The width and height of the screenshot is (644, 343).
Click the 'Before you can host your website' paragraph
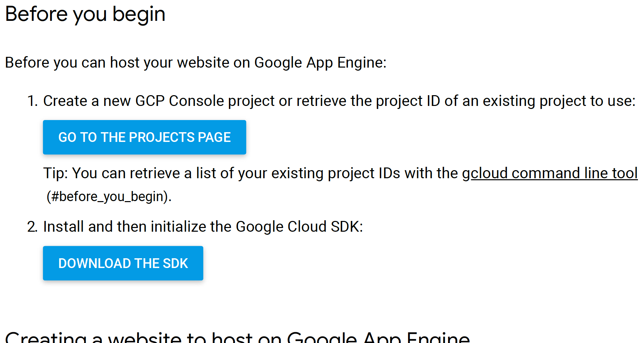pyautogui.click(x=196, y=63)
